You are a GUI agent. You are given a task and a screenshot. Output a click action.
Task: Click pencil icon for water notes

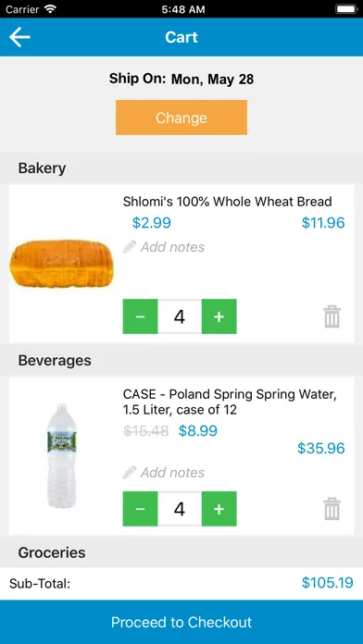point(129,472)
